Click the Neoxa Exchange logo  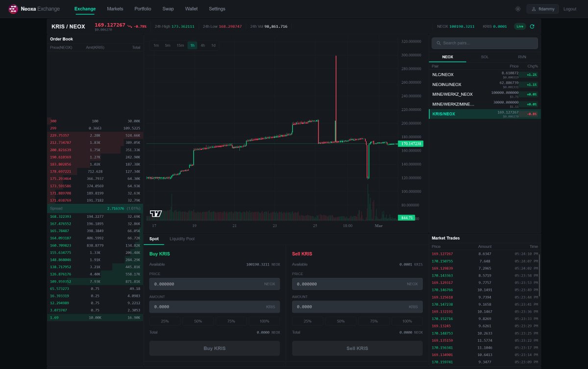34,9
